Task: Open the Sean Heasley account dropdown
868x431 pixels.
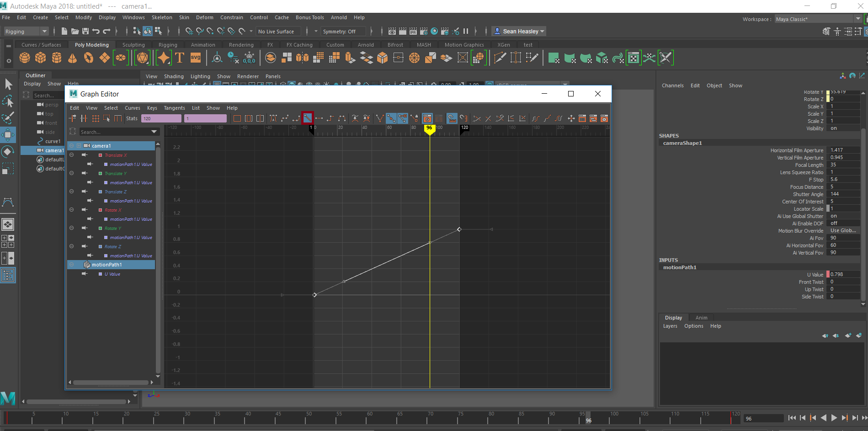Action: [520, 31]
